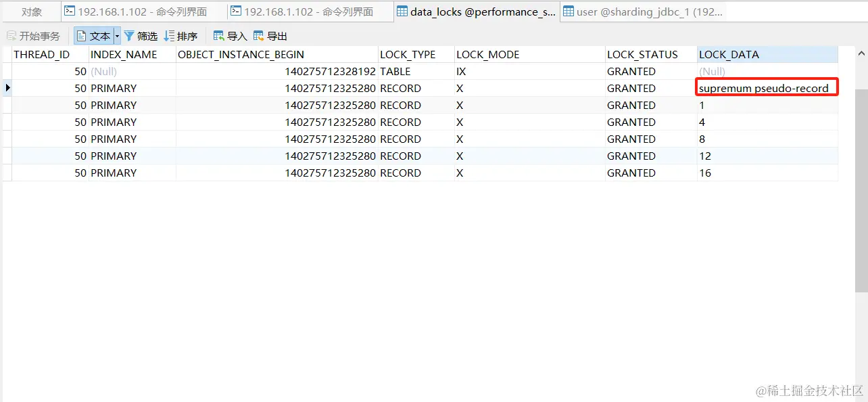
Task: Select the LOCK_DATA cell with value 8
Action: [767, 139]
